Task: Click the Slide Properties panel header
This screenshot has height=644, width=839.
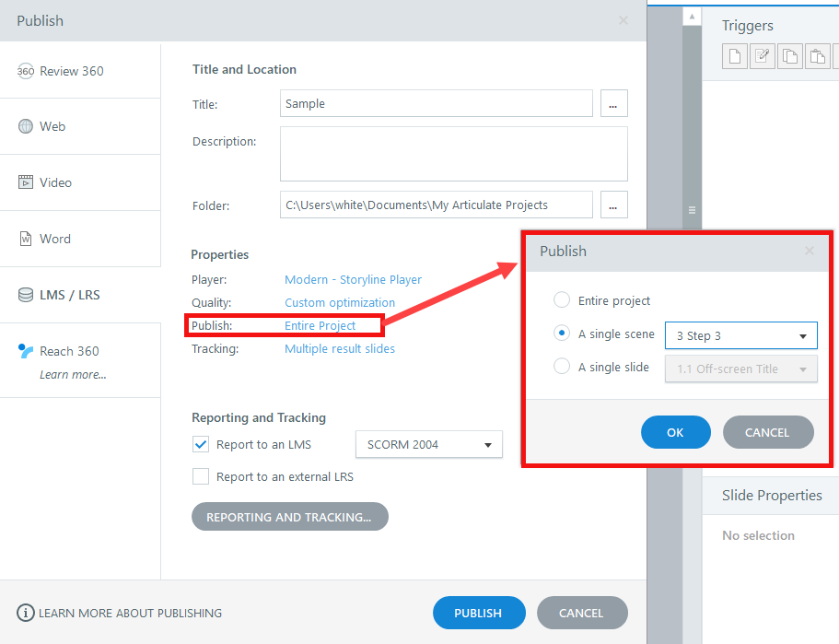Action: click(x=771, y=496)
